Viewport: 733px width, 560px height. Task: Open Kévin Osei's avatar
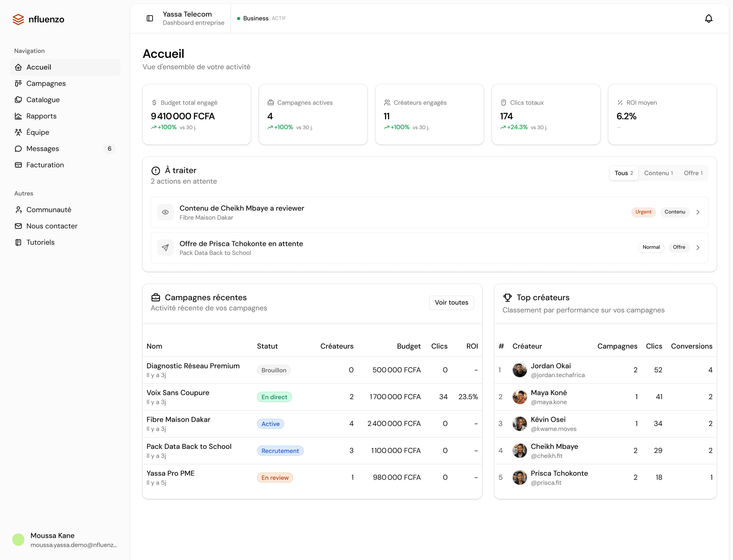519,424
